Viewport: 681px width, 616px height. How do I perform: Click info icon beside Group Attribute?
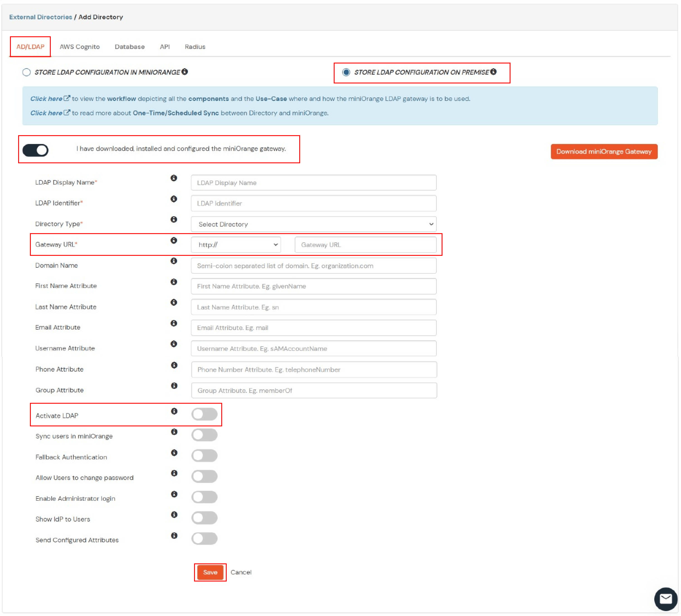pyautogui.click(x=174, y=386)
